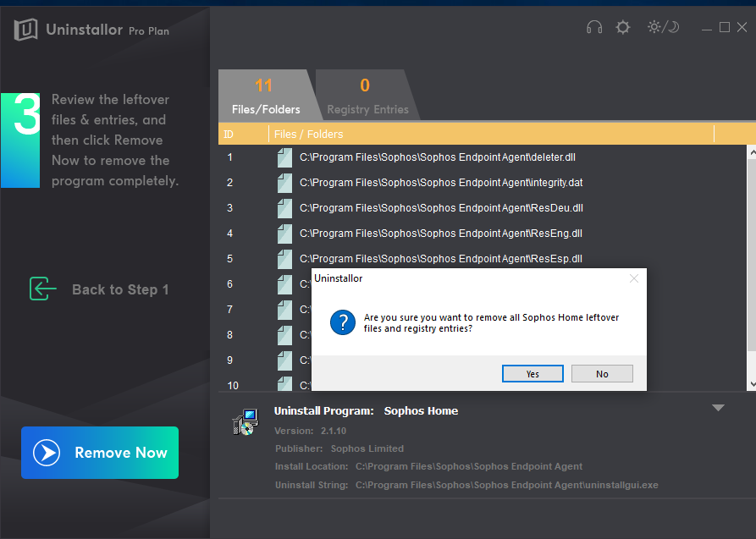Maximize the Uninstallor window
The image size is (756, 539).
pos(724,27)
